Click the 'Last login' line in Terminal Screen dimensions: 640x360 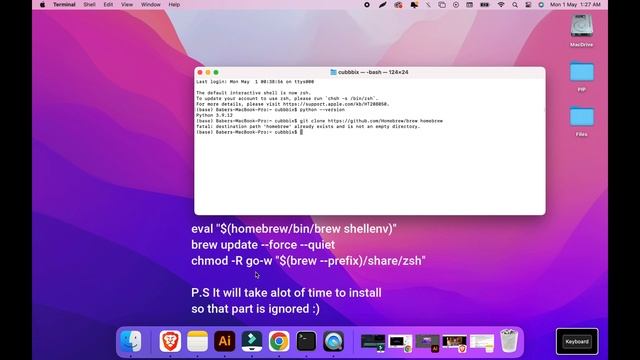tap(255, 82)
